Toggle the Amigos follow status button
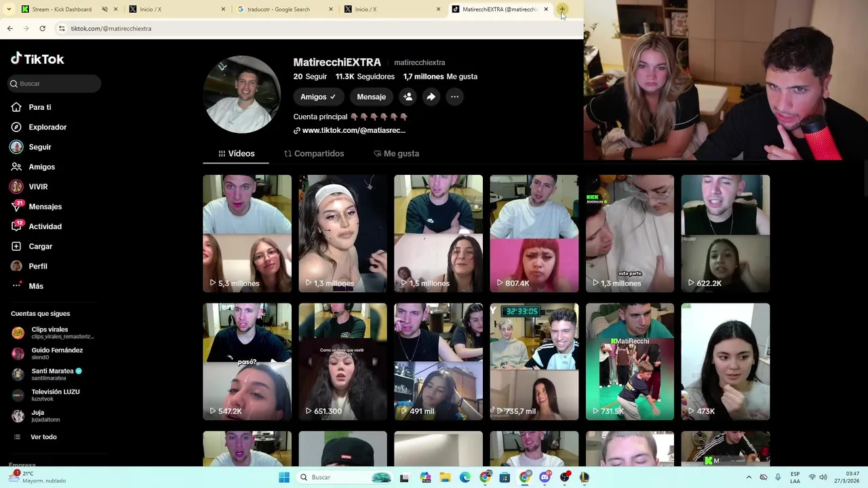This screenshot has width=868, height=488. pyautogui.click(x=318, y=97)
